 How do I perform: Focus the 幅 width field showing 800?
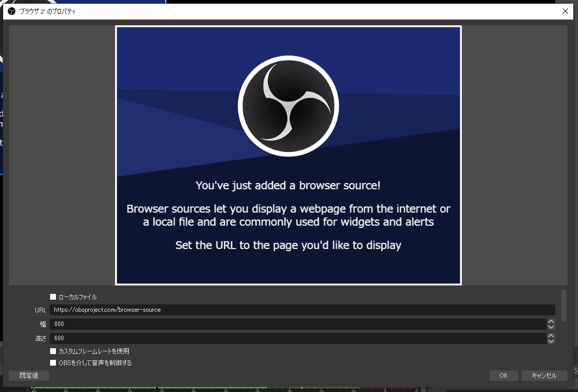pyautogui.click(x=298, y=324)
